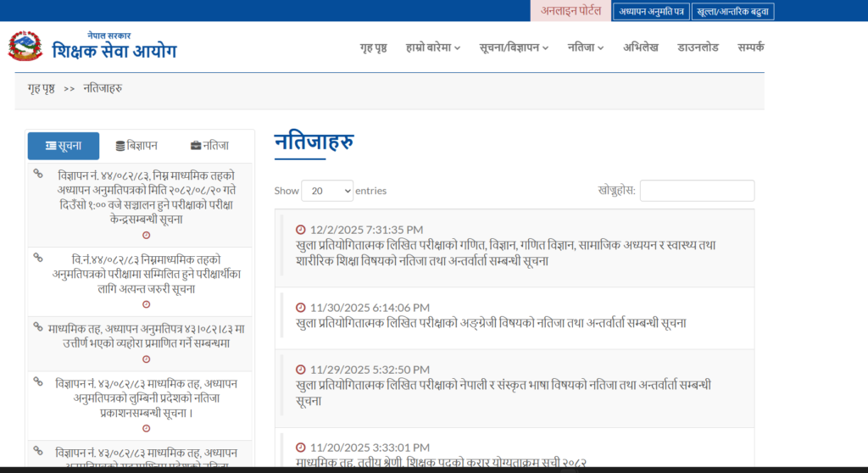
Task: Click link icon beside विज्ञापन नं. ४४/०८२/८३ notice
Action: pyautogui.click(x=38, y=174)
